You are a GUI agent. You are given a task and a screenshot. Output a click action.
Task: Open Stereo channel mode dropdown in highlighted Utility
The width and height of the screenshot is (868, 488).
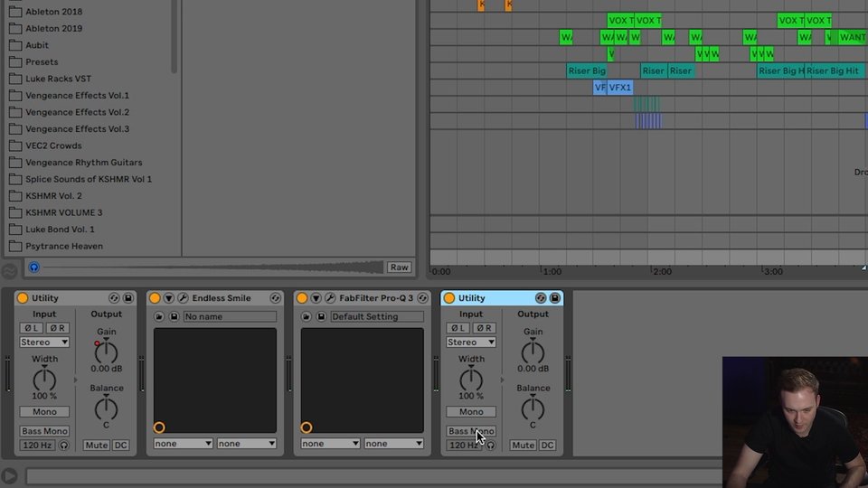tap(471, 343)
